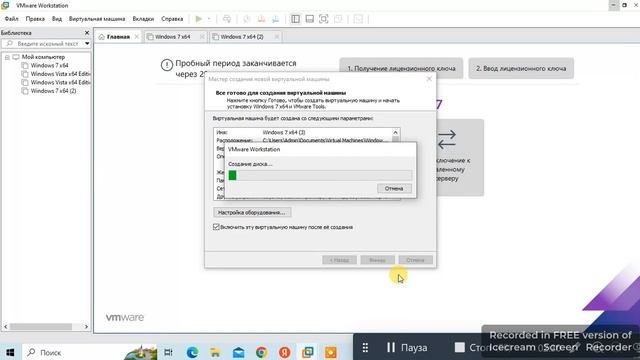The height and width of the screenshot is (360, 640).
Task: Open the Вид menu
Action: click(x=57, y=19)
